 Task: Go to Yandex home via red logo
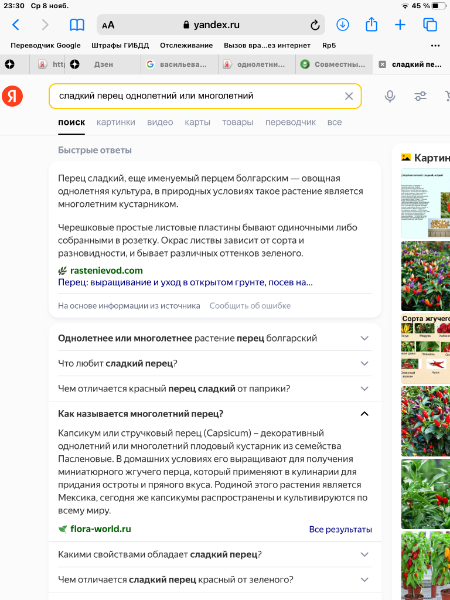[12, 96]
